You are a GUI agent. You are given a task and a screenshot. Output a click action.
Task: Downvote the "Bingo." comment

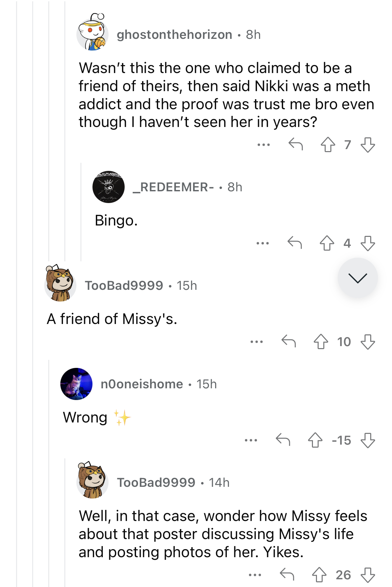click(x=368, y=243)
